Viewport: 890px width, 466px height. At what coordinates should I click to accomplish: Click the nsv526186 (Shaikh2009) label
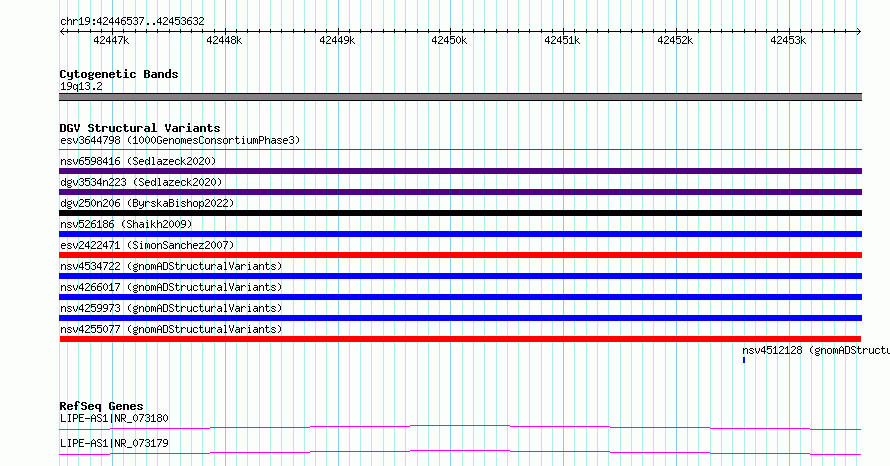click(126, 224)
